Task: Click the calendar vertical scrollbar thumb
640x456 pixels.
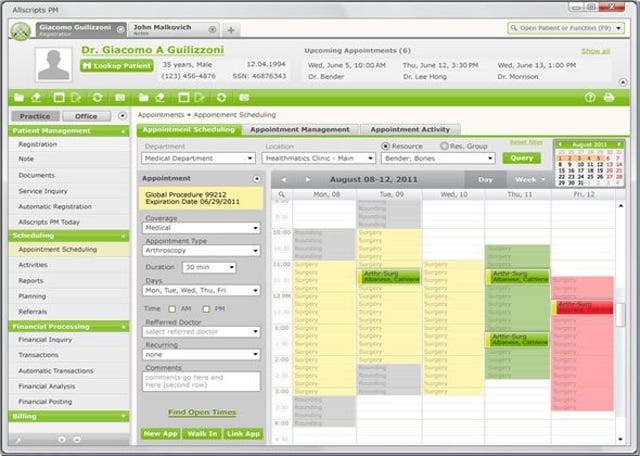Action: tap(620, 315)
